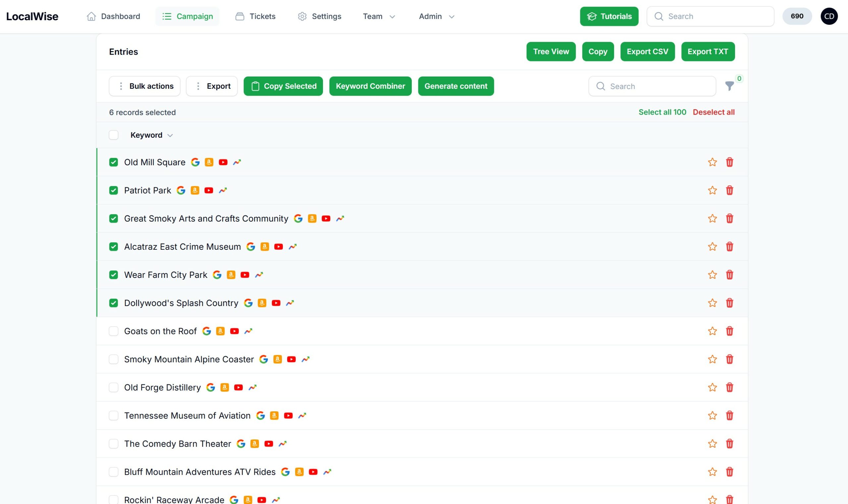Open the YouTube icon for Patriot Park
The width and height of the screenshot is (848, 504).
209,190
